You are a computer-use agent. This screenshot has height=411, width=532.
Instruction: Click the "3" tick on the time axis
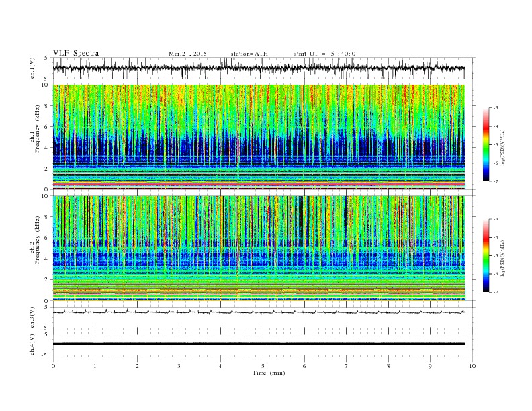coord(179,366)
